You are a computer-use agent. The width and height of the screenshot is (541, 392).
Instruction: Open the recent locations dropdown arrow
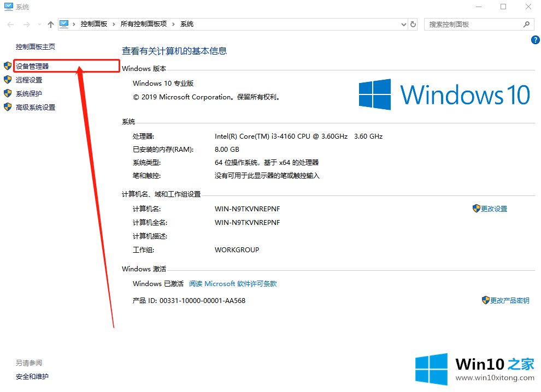click(39, 25)
